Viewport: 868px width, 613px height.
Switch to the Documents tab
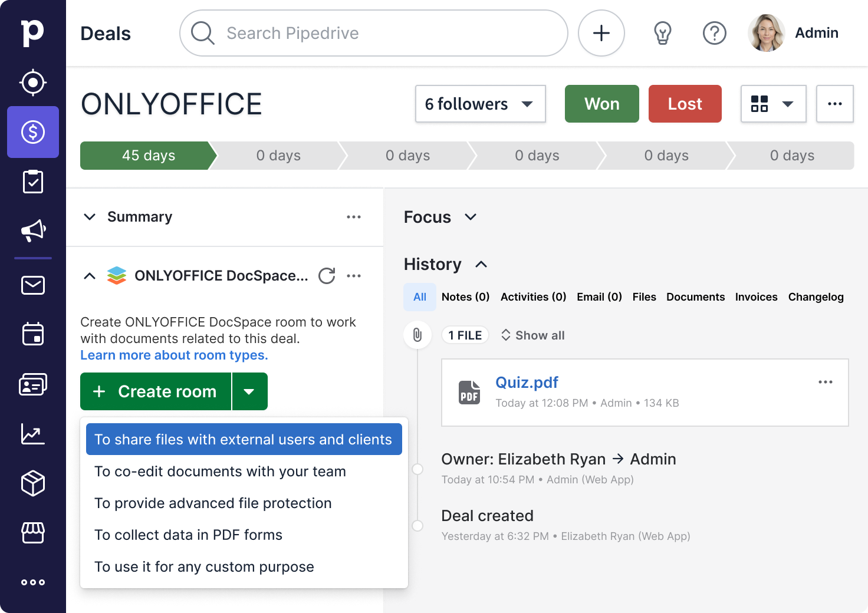pyautogui.click(x=696, y=297)
